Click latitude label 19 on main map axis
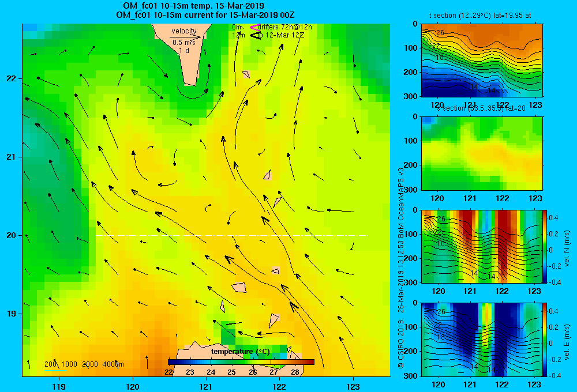Viewport: 577px width, 392px height. click(x=12, y=314)
